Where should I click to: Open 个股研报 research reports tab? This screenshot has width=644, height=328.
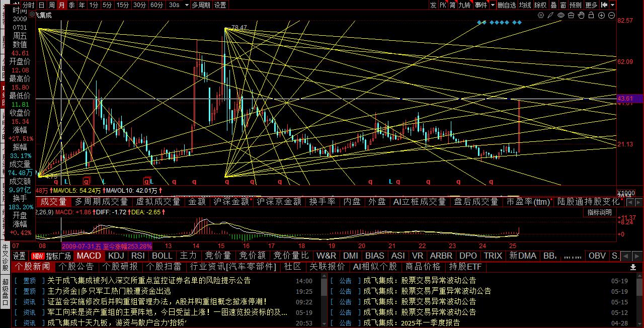[x=120, y=267]
